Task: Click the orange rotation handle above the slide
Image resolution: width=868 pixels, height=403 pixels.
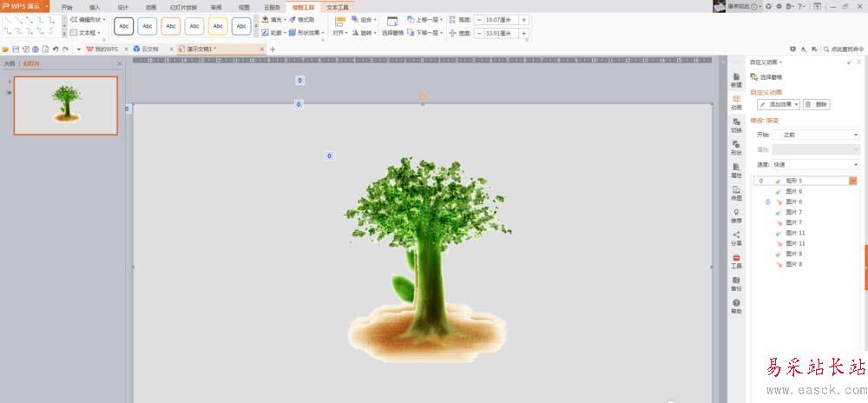Action: coord(423,96)
